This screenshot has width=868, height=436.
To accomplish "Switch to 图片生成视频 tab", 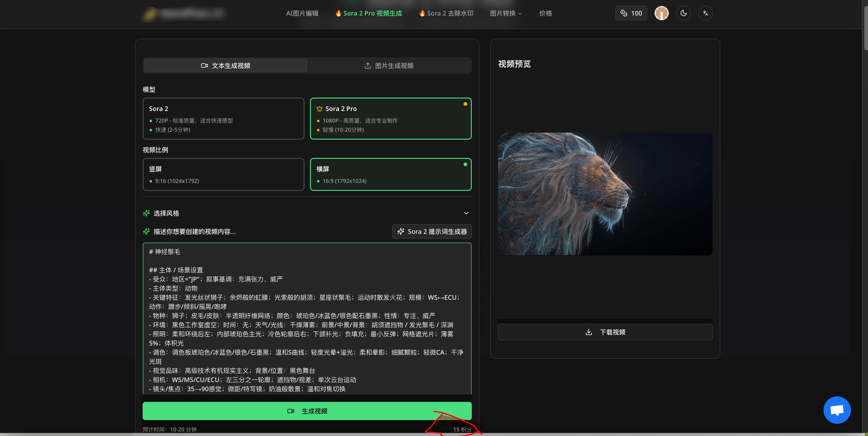I will click(x=389, y=66).
